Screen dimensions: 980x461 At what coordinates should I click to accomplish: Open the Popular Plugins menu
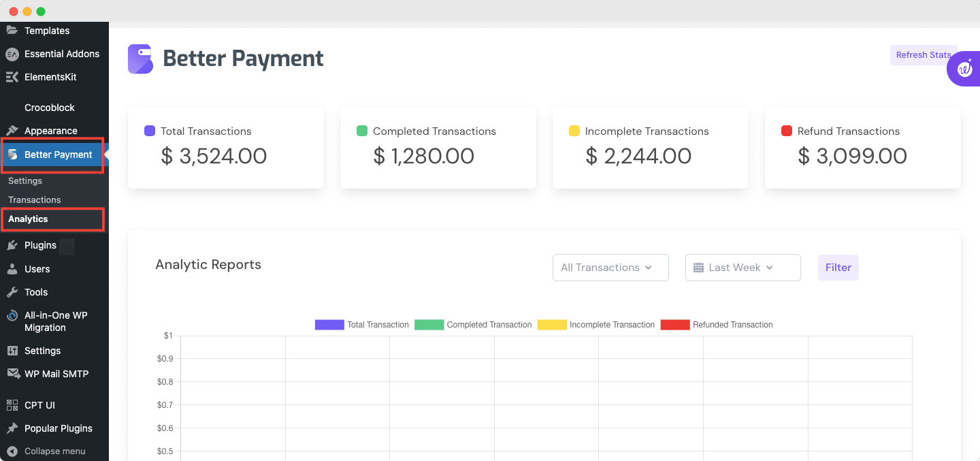click(x=59, y=428)
